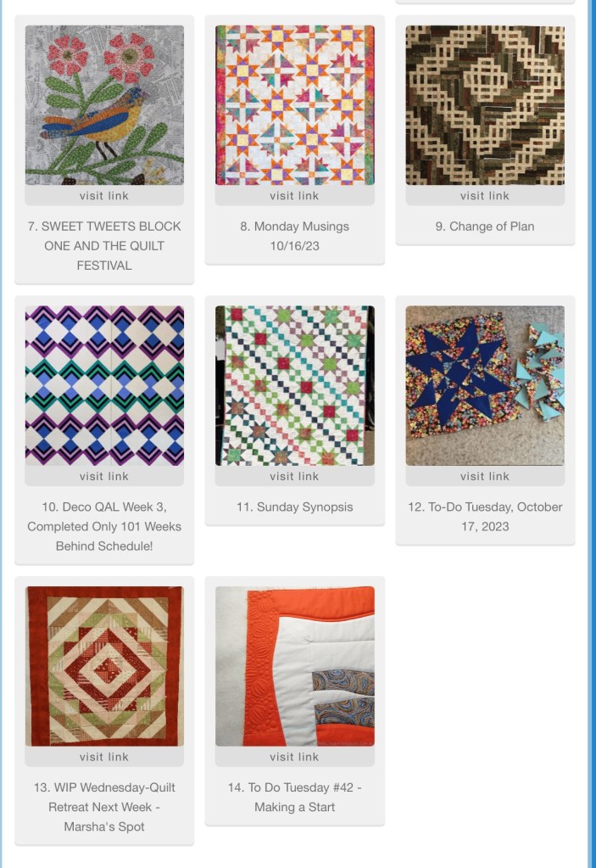This screenshot has height=868, width=596.
Task: Click visit link under To Do Tuesday #42
Action: (x=295, y=757)
